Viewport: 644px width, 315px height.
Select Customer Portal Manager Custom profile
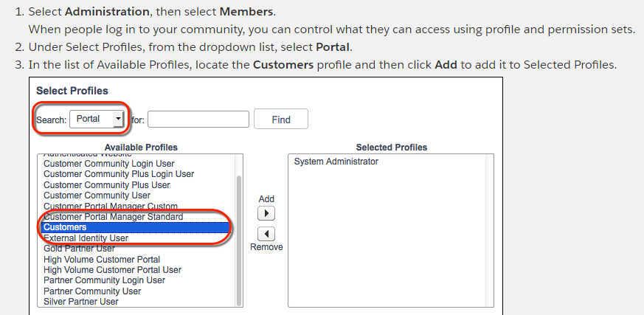[x=111, y=206]
